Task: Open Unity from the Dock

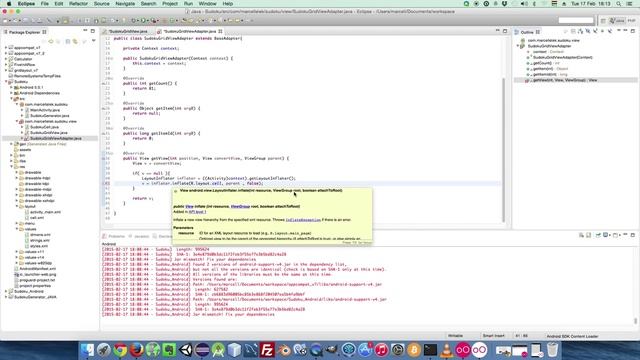Action: click(x=185, y=350)
